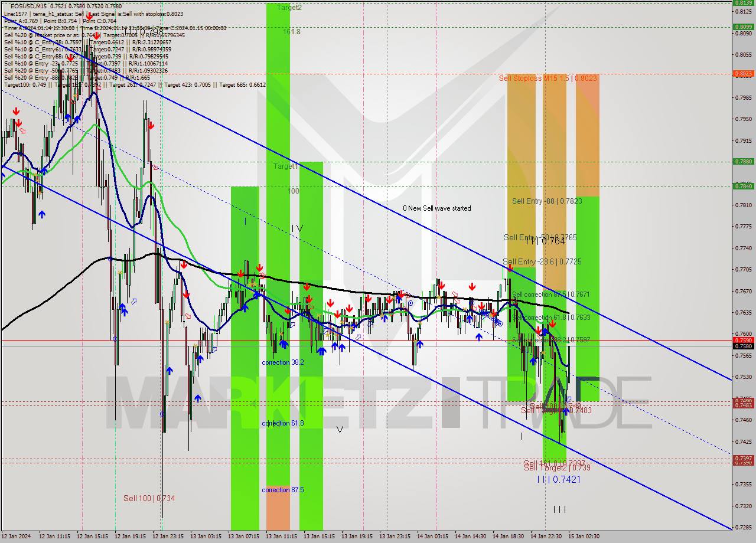
Task: Click the '14 Jan 22:30' time axis label
Action: tap(546, 537)
